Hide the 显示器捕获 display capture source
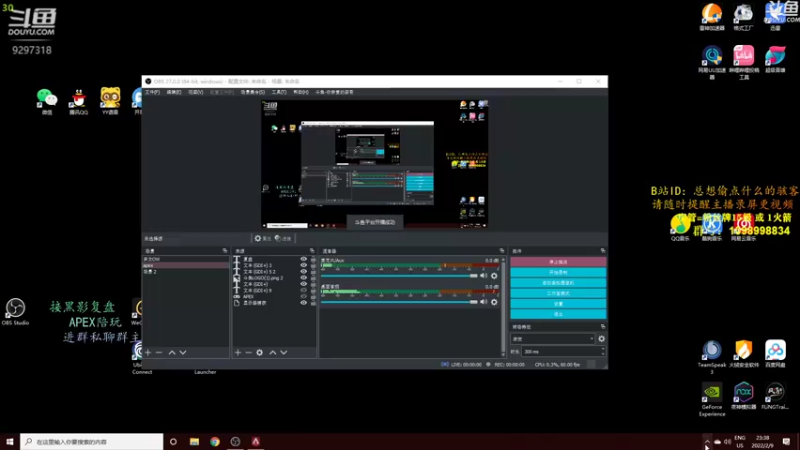 (x=304, y=303)
